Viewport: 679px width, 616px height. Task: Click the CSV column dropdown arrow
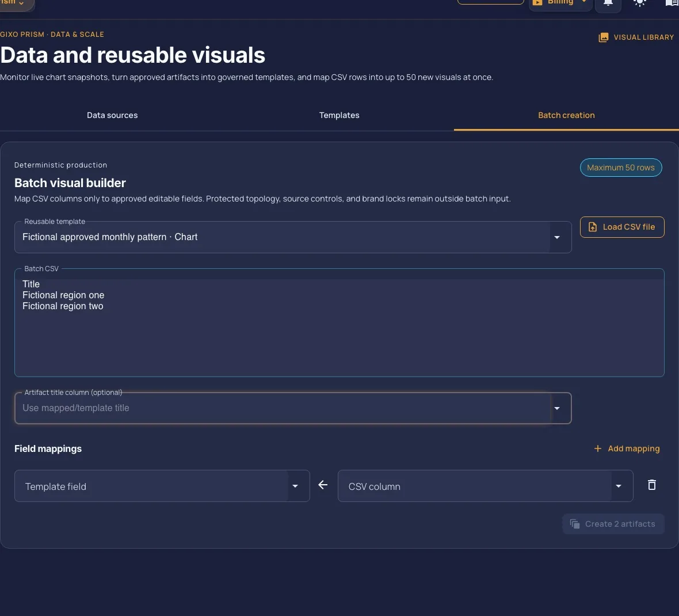coord(619,486)
